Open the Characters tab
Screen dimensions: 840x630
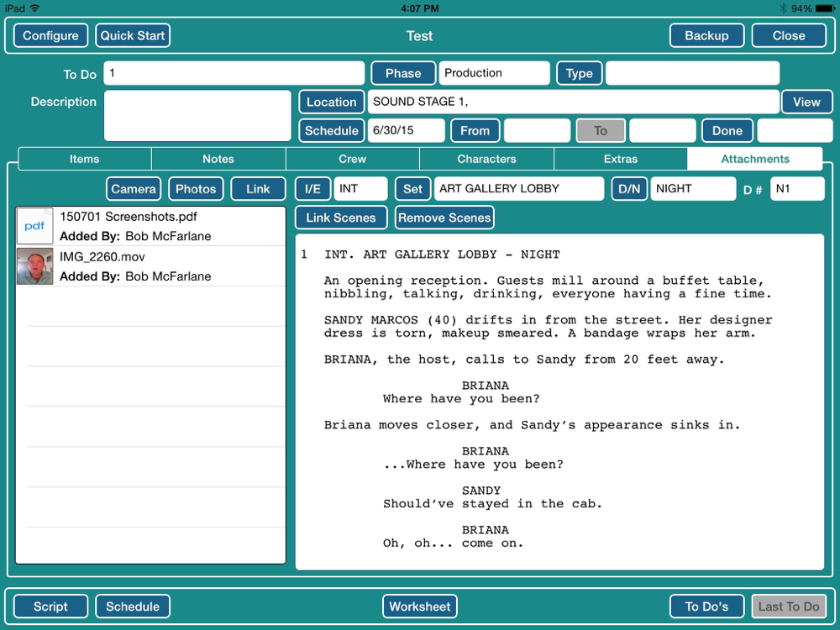486,159
